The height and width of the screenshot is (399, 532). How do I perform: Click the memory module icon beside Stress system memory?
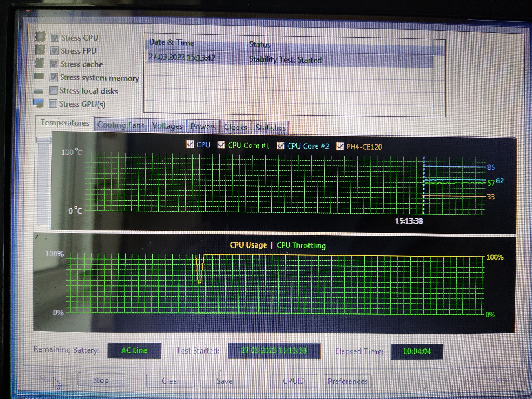[39, 76]
